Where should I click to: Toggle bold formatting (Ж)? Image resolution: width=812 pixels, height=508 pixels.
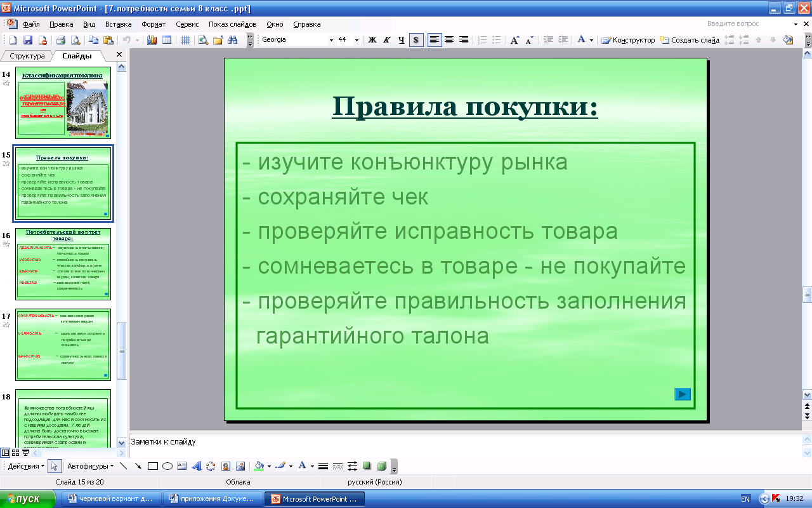pyautogui.click(x=372, y=40)
